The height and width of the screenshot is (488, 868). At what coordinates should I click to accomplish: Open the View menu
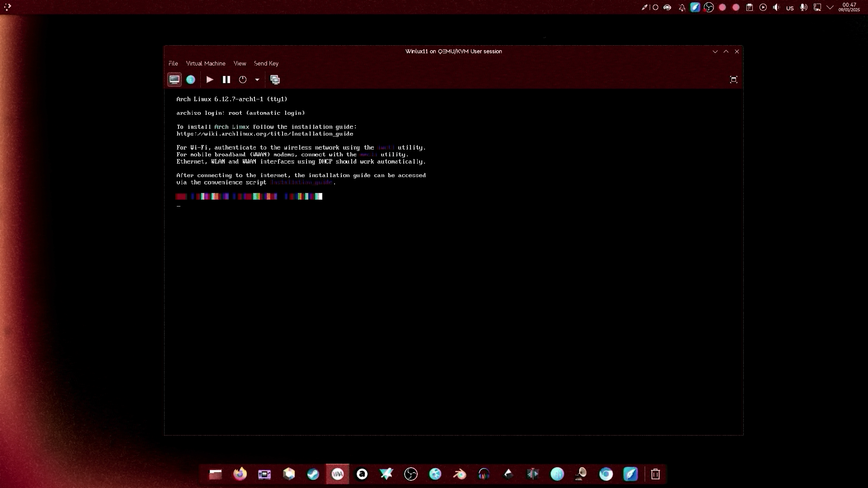[240, 64]
